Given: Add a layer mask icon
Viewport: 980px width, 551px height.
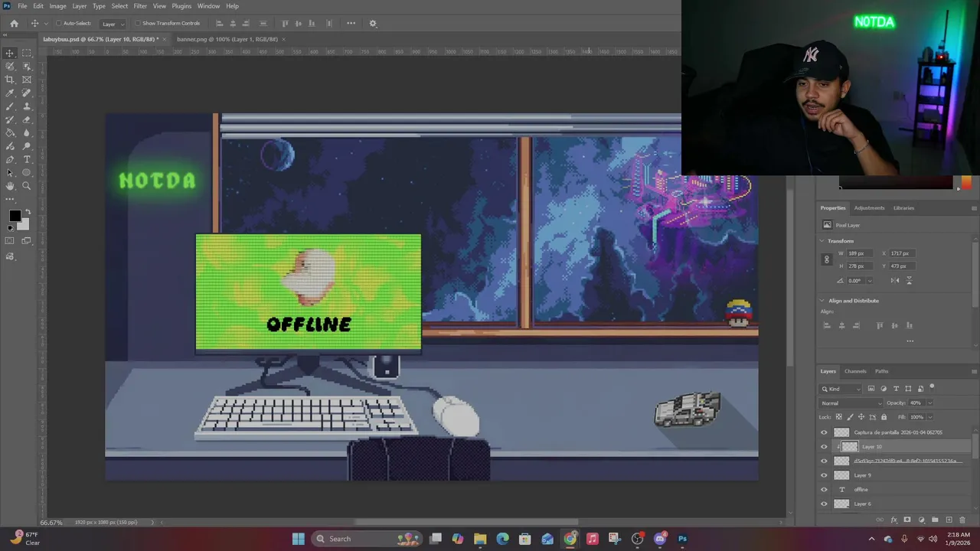Looking at the screenshot, I should point(907,520).
